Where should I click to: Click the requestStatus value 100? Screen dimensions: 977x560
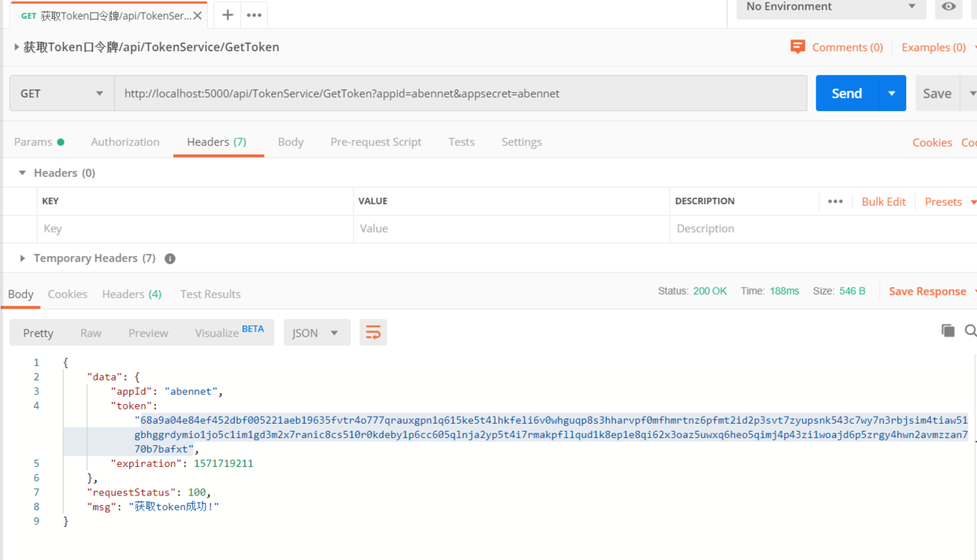coord(197,492)
